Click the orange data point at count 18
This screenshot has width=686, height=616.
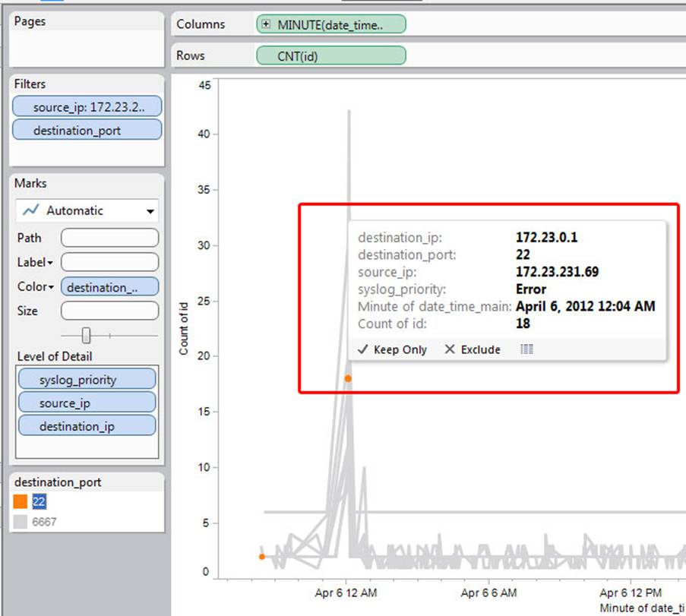[348, 378]
